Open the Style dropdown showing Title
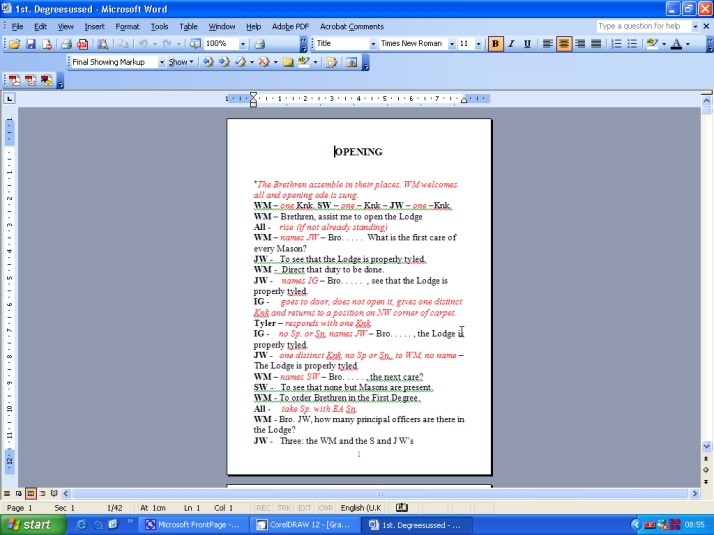Screen dimensions: 714x535 (373, 44)
